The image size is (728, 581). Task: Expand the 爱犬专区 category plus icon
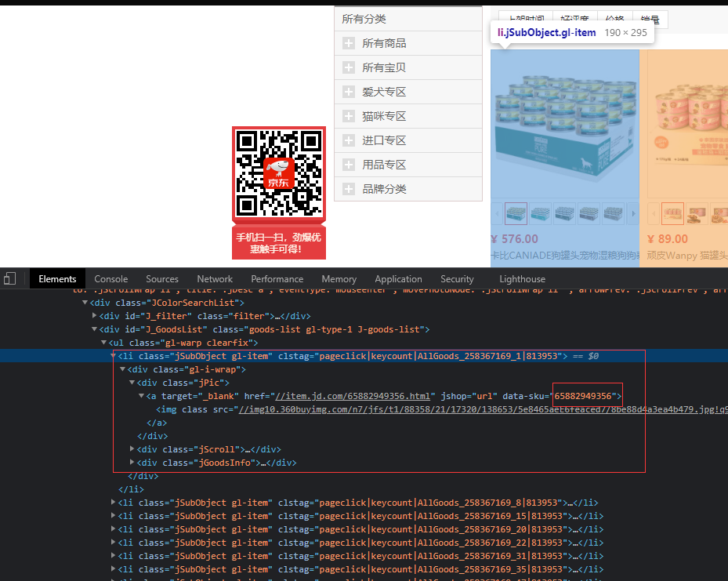(x=349, y=92)
